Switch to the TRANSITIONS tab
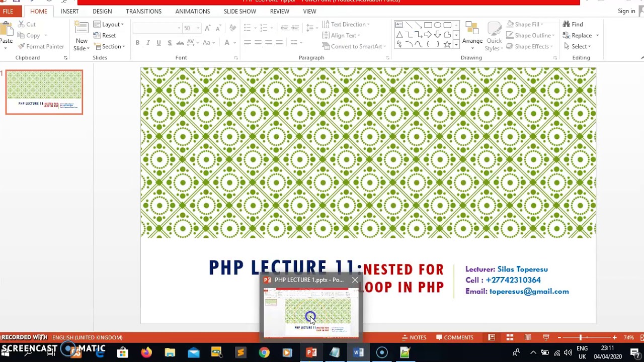Viewport: 644px width, 362px height. [144, 11]
